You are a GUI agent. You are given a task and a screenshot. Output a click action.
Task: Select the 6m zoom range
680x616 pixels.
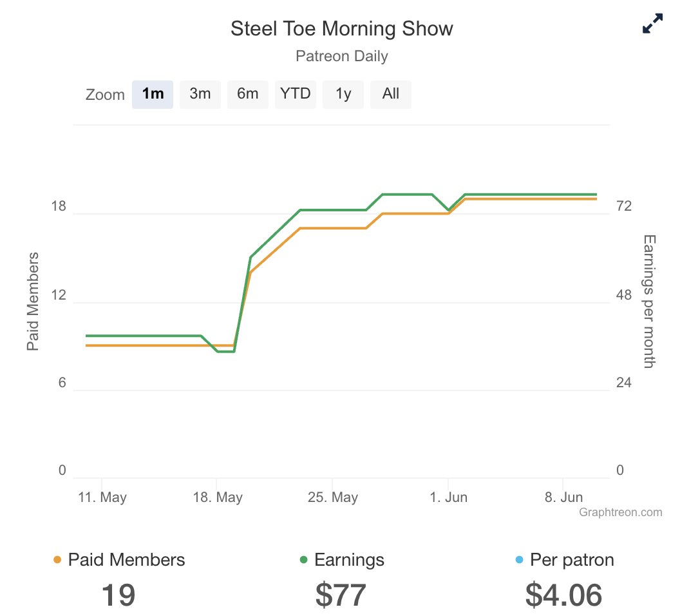coord(248,94)
